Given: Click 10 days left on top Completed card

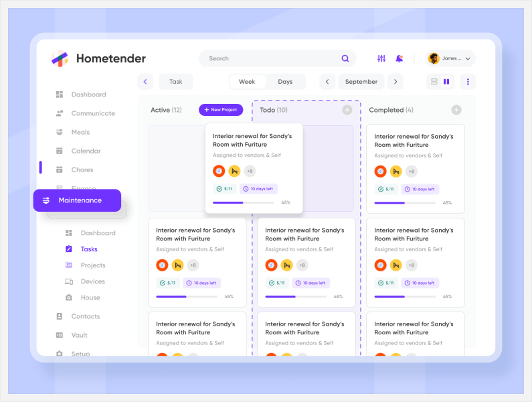Looking at the screenshot, I should pos(420,189).
